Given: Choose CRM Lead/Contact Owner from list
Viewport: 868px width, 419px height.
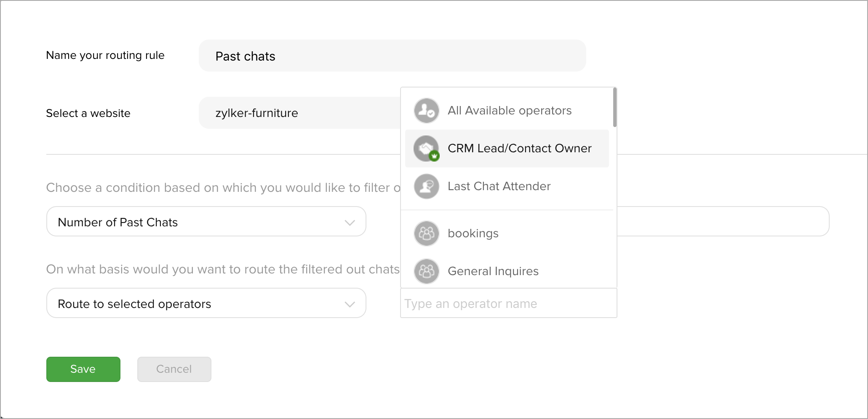Looking at the screenshot, I should [507, 149].
